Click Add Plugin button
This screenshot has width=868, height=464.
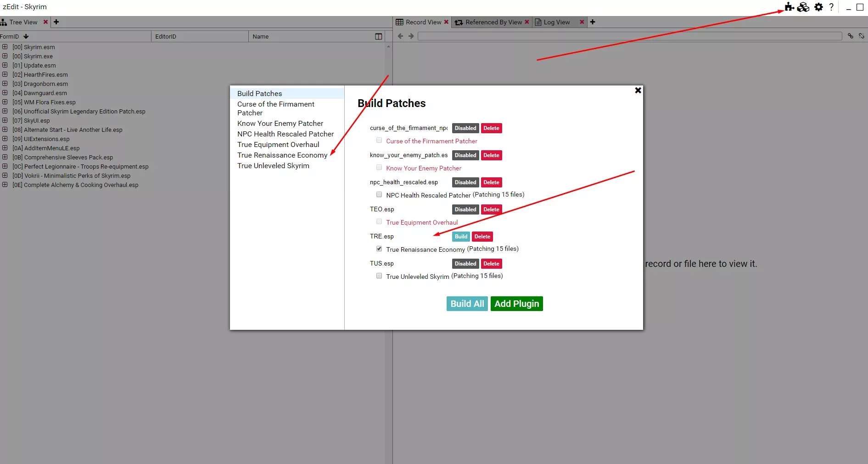click(516, 304)
